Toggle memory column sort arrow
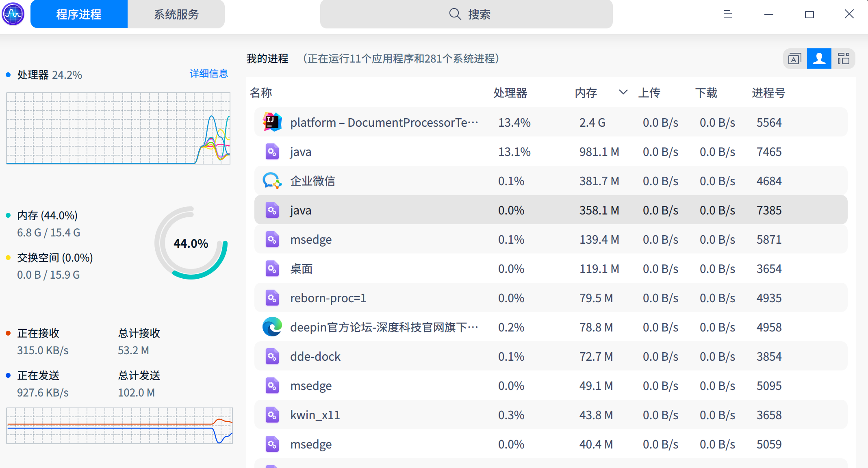This screenshot has height=468, width=868. [623, 93]
